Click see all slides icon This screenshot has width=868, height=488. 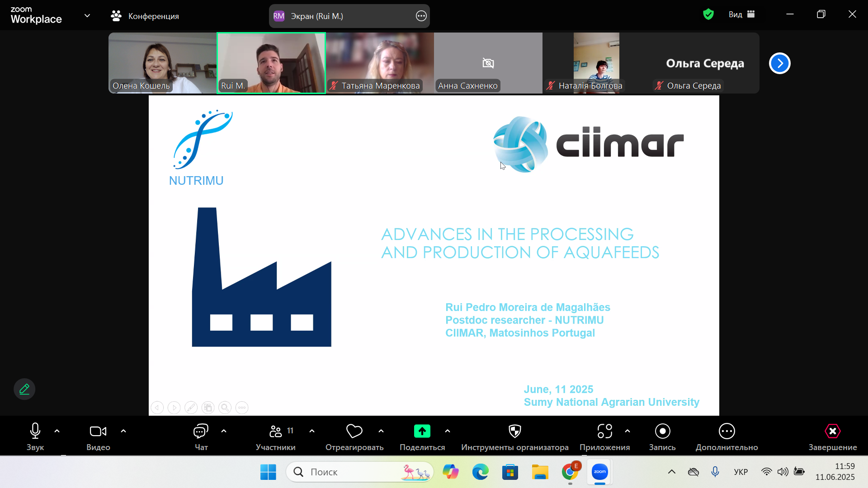[x=208, y=408]
